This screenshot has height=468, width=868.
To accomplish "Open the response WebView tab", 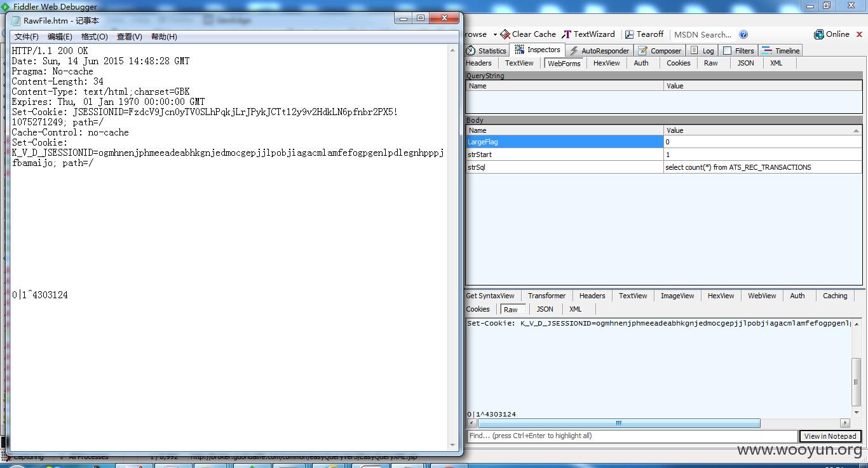I will (x=762, y=296).
